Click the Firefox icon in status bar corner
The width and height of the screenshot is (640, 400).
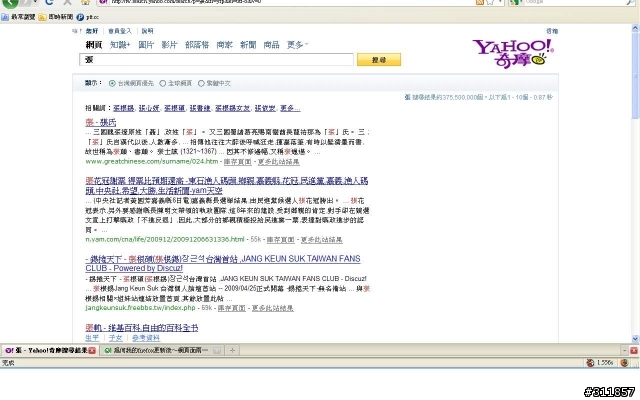(624, 363)
